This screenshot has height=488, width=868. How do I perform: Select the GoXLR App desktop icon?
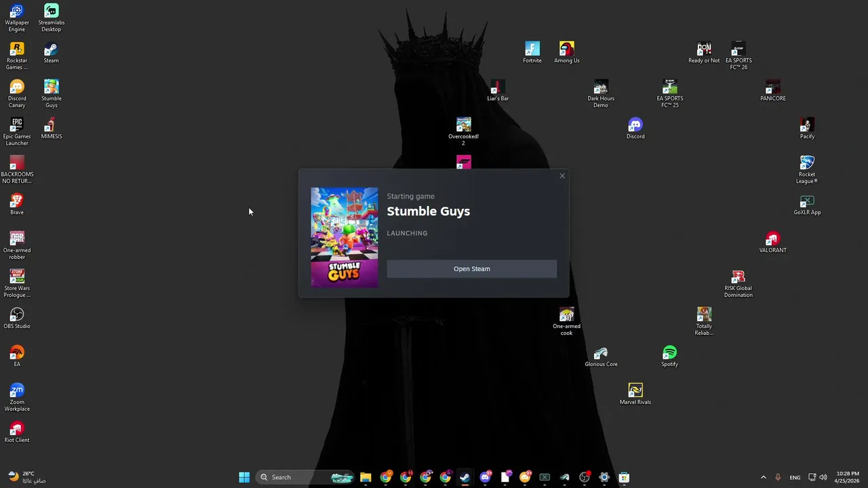point(807,205)
